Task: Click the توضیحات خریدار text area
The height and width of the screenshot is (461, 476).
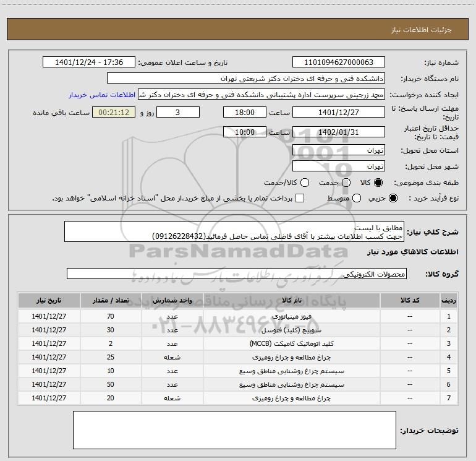Action: (x=234, y=430)
